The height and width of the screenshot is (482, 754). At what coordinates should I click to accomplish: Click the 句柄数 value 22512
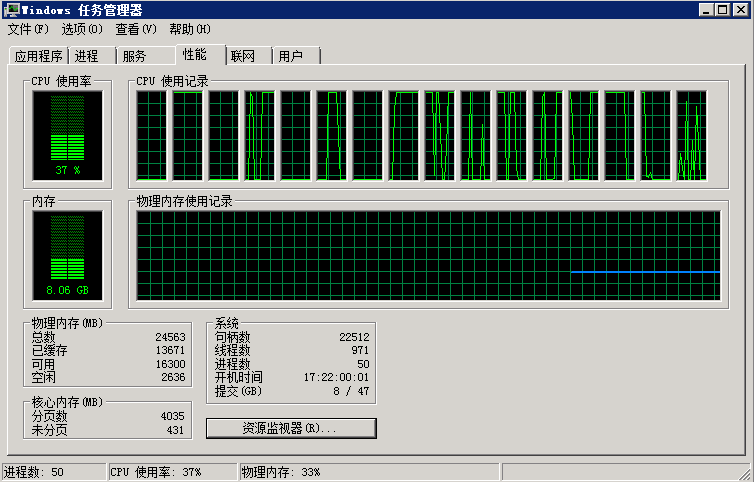tap(354, 337)
